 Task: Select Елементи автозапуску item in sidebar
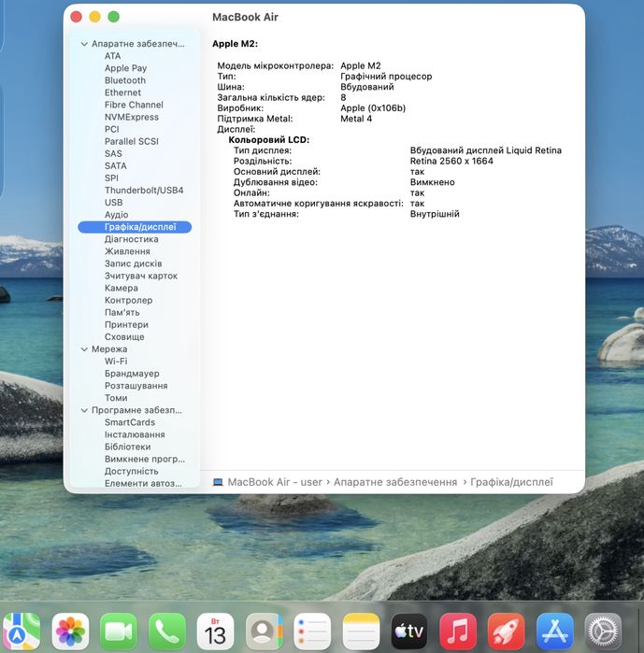[143, 484]
